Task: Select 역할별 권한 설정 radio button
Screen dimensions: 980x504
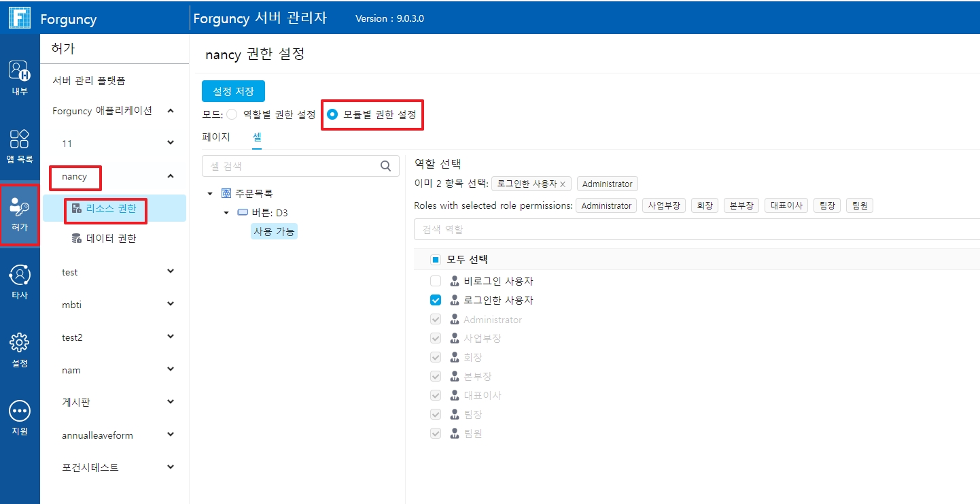Action: click(232, 114)
